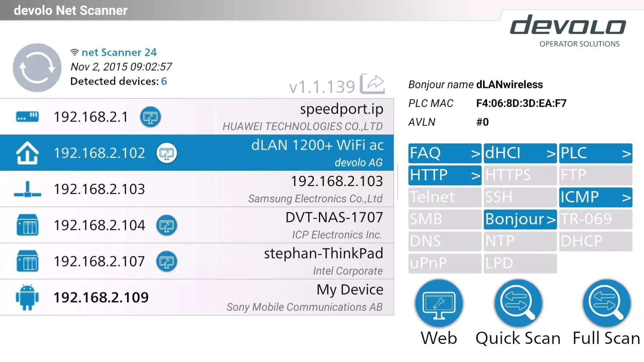The height and width of the screenshot is (362, 644).
Task: Select the dLAN 1200+ WiFi ac device name
Action: (317, 145)
